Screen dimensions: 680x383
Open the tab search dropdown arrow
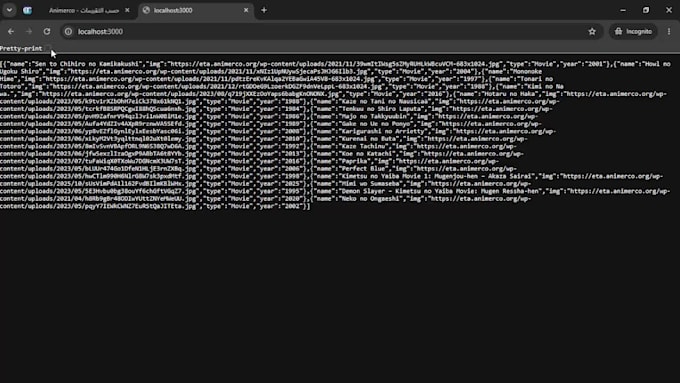click(9, 10)
